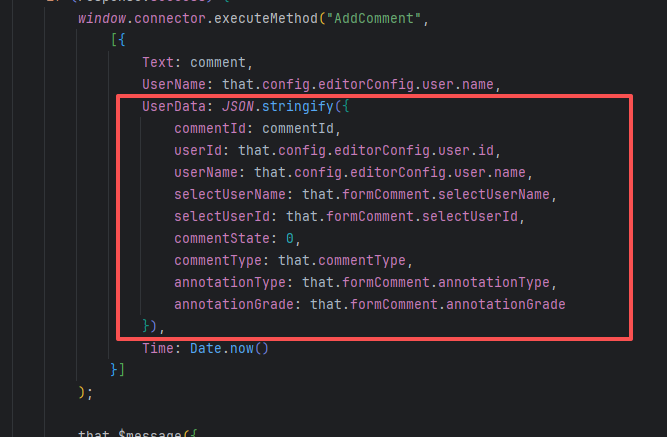Click the userId property key
The image size is (667, 437).
coord(200,150)
